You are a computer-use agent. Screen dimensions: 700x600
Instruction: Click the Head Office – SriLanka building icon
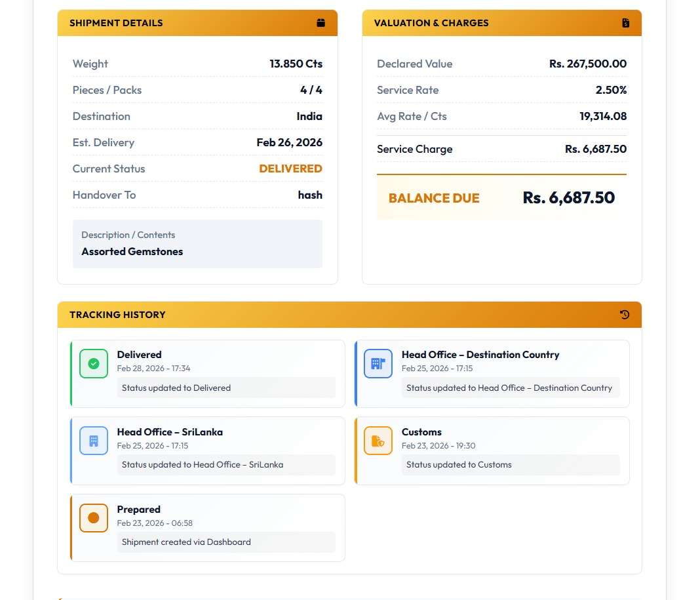pyautogui.click(x=94, y=441)
